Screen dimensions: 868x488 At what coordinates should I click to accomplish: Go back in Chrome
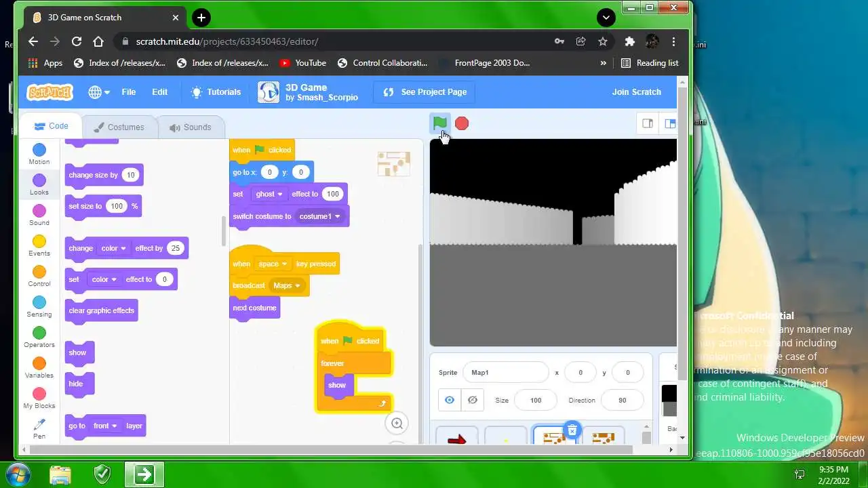click(33, 41)
